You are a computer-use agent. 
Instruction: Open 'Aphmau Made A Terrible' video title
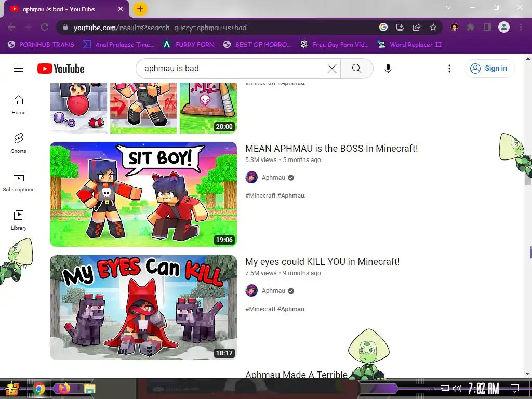[x=296, y=374]
